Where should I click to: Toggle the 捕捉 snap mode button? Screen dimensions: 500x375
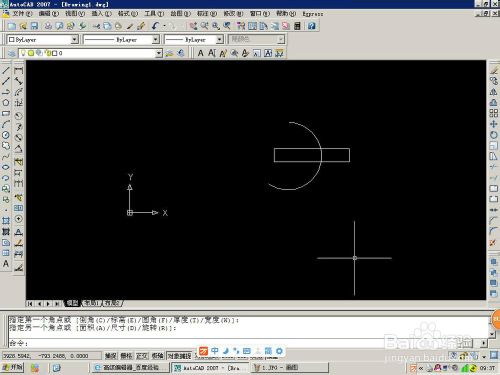click(111, 356)
